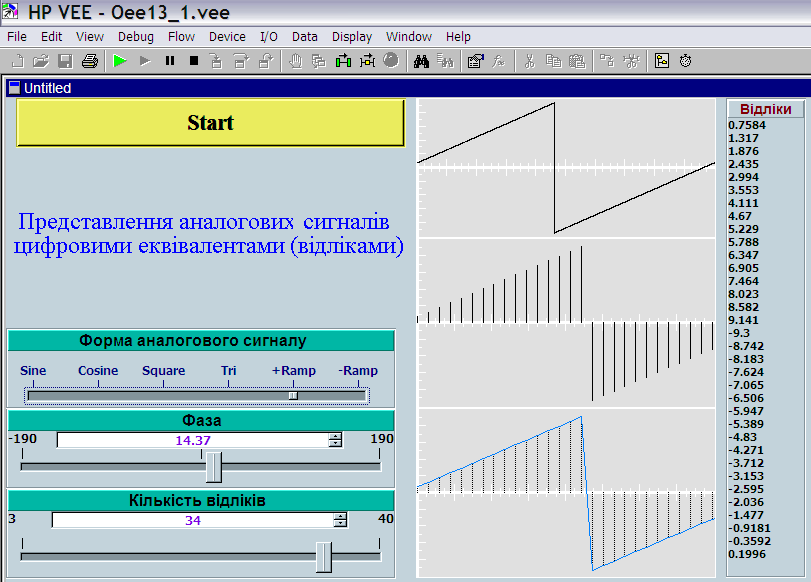Open the Debug menu

click(x=136, y=37)
